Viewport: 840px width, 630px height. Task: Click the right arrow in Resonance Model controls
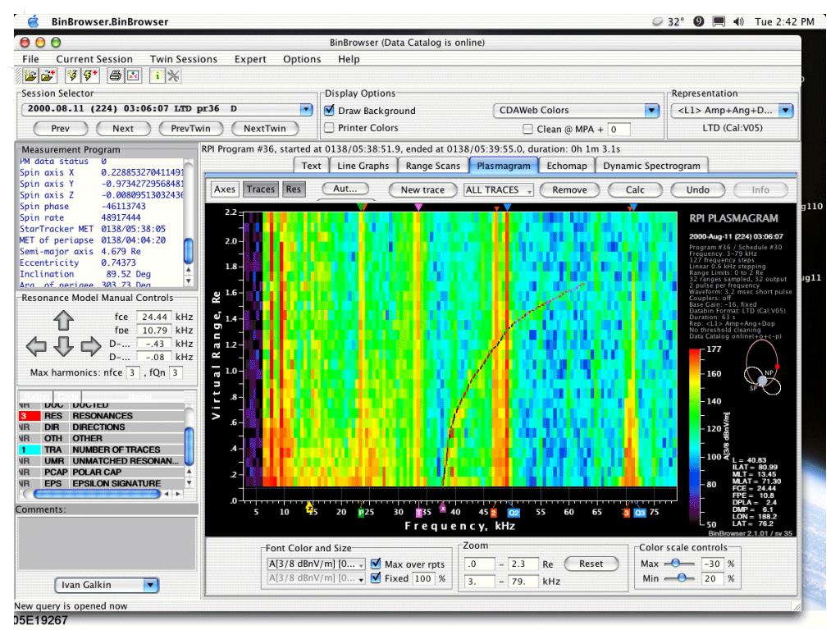point(90,346)
